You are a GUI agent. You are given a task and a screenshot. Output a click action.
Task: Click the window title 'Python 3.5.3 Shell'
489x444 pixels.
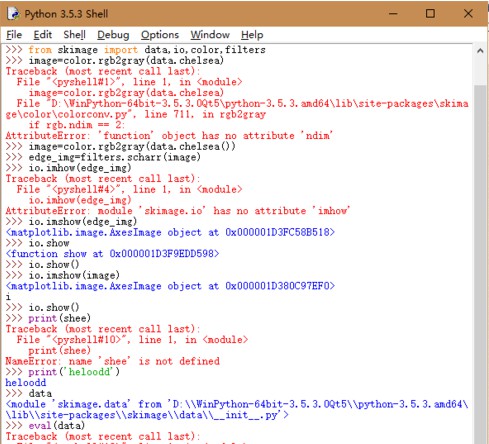point(66,14)
